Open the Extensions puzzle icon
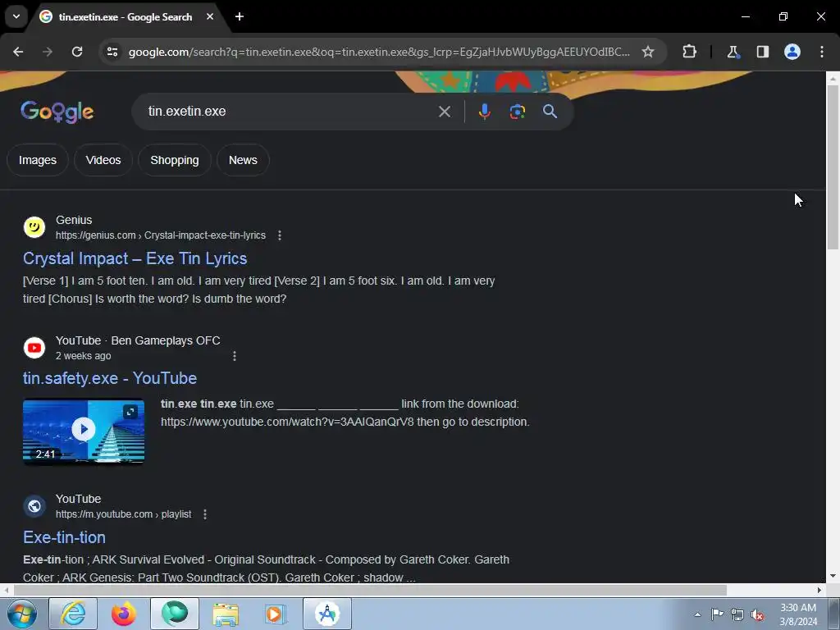The image size is (840, 630). coord(689,52)
